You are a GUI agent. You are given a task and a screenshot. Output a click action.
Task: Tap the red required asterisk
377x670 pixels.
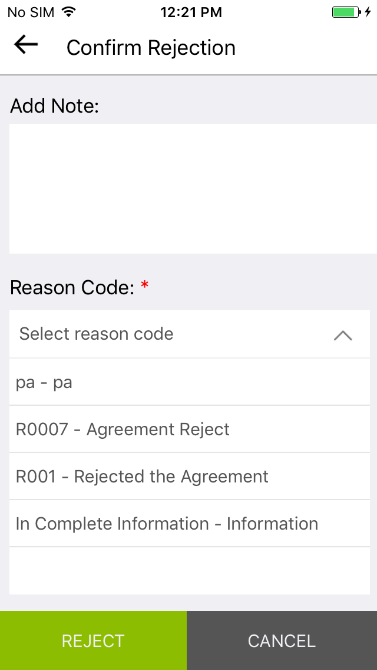tap(144, 286)
